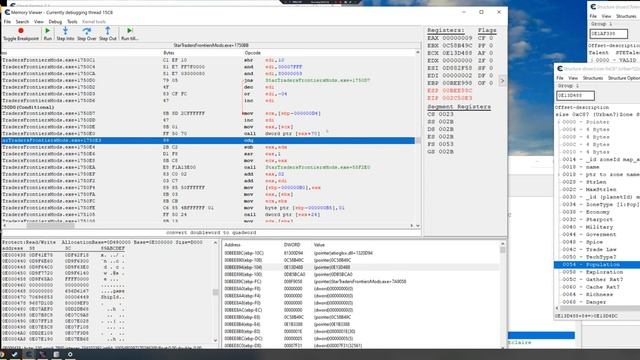Click the EAX 00000009 register value

[450, 38]
